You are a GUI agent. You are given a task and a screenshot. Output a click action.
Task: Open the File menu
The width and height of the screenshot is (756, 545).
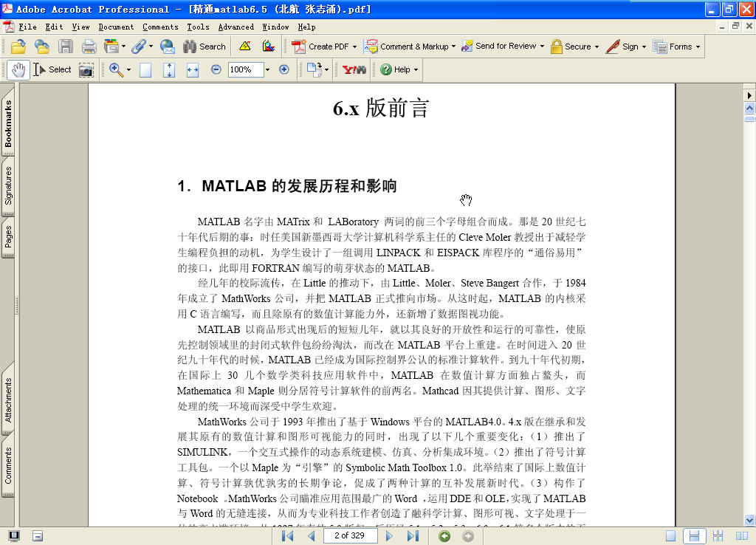point(27,27)
